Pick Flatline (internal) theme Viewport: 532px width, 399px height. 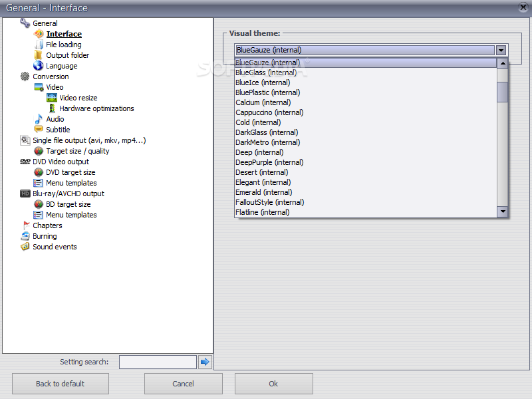point(366,212)
